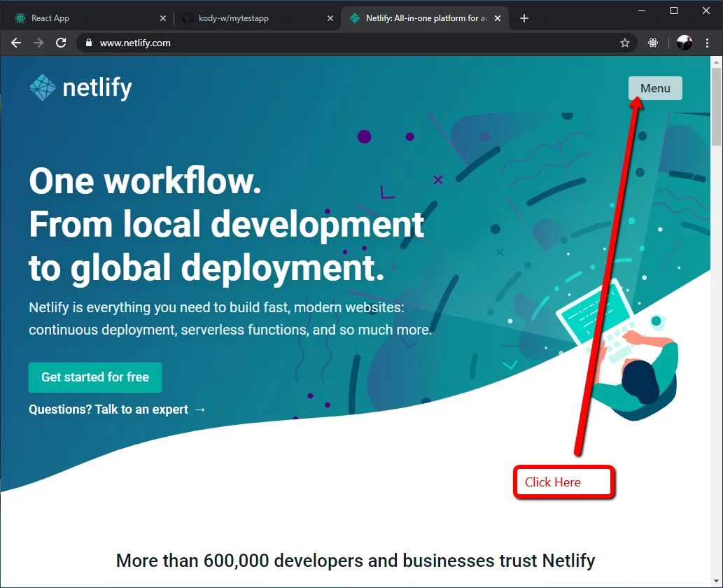Click Get started for free

[x=95, y=377]
